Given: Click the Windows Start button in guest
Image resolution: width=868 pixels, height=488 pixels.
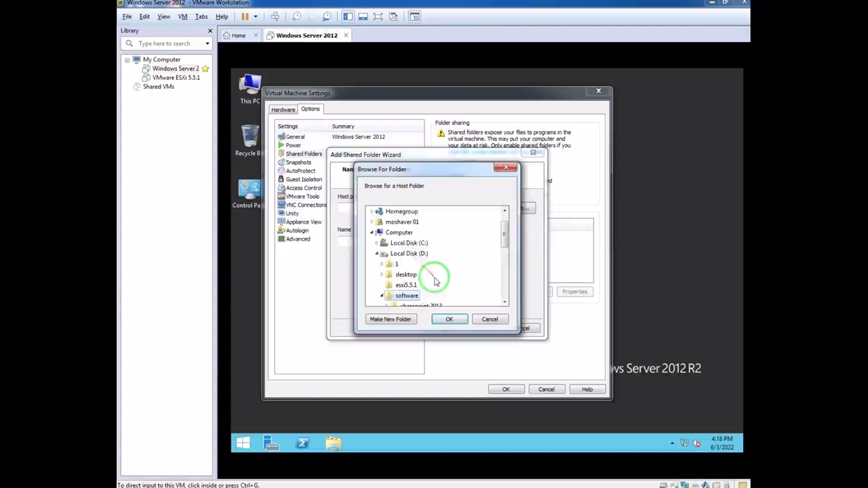Looking at the screenshot, I should point(243,443).
